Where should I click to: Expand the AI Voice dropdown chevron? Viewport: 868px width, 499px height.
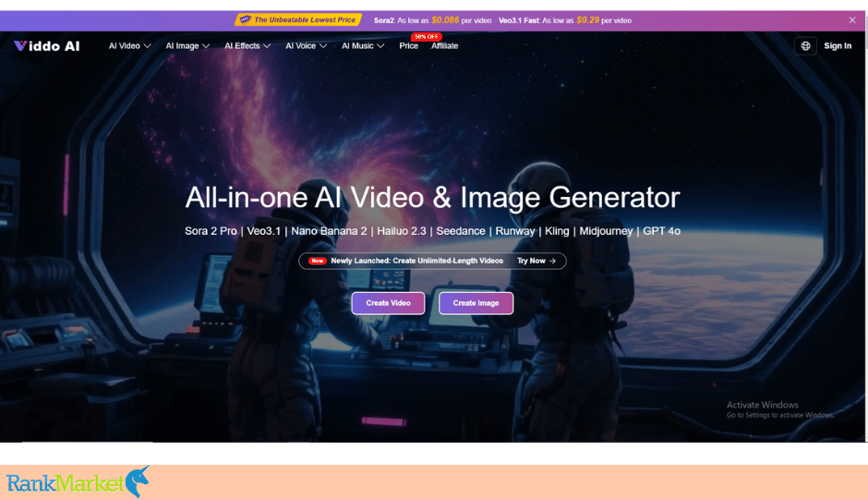[x=323, y=46]
